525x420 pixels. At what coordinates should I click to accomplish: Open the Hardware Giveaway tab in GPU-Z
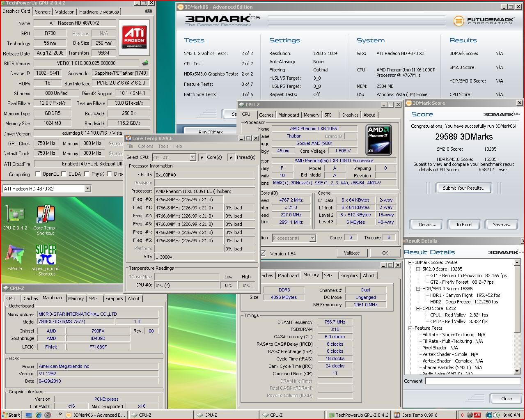click(x=99, y=12)
